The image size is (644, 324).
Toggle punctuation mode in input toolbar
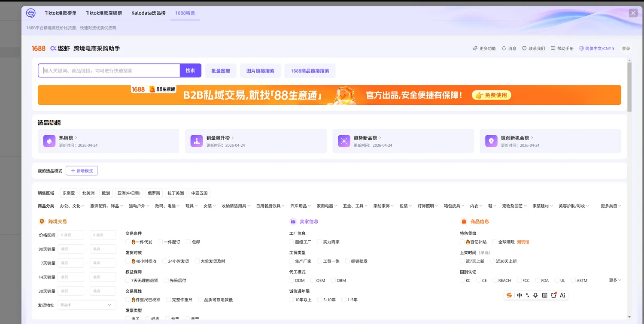click(527, 295)
